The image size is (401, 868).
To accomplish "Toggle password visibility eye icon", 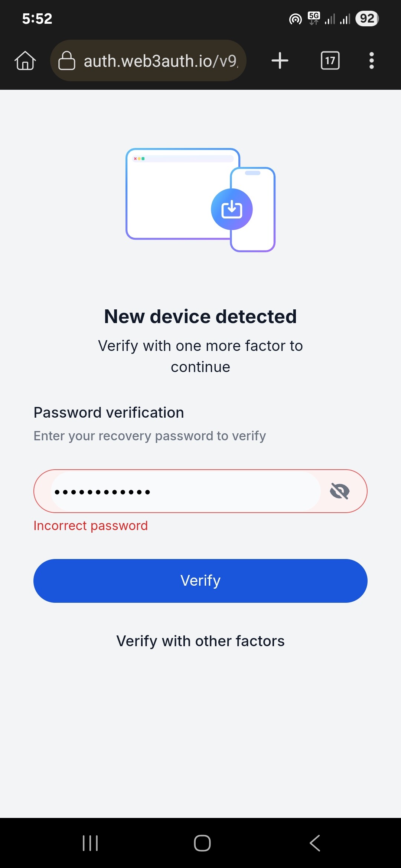I will point(340,491).
